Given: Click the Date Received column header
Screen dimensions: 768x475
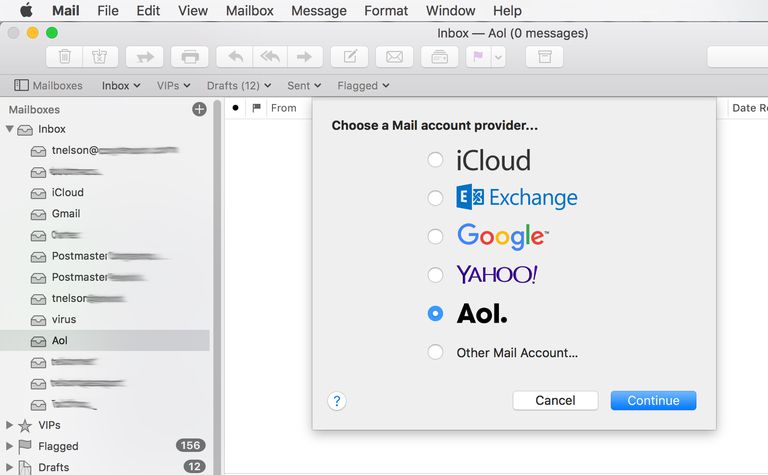Looking at the screenshot, I should (750, 108).
